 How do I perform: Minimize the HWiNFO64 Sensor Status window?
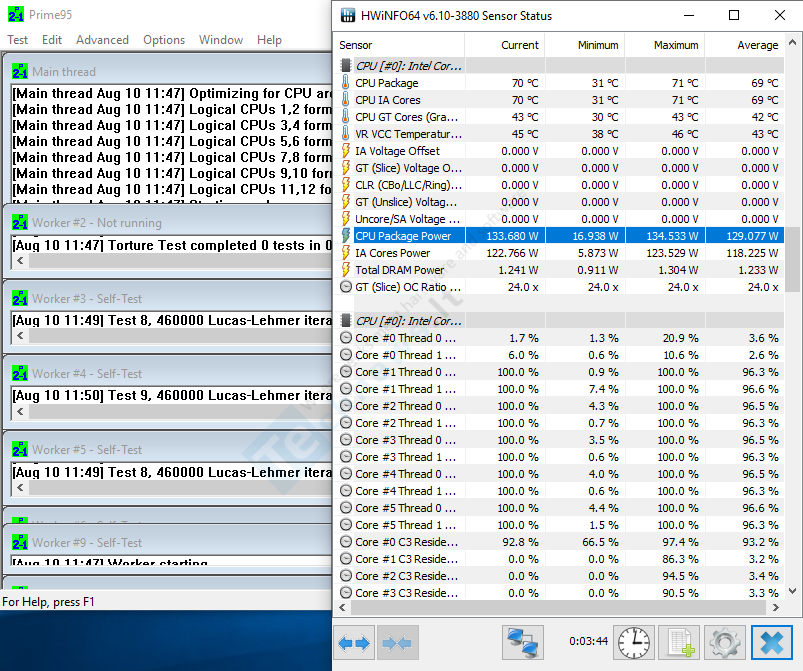(x=689, y=15)
